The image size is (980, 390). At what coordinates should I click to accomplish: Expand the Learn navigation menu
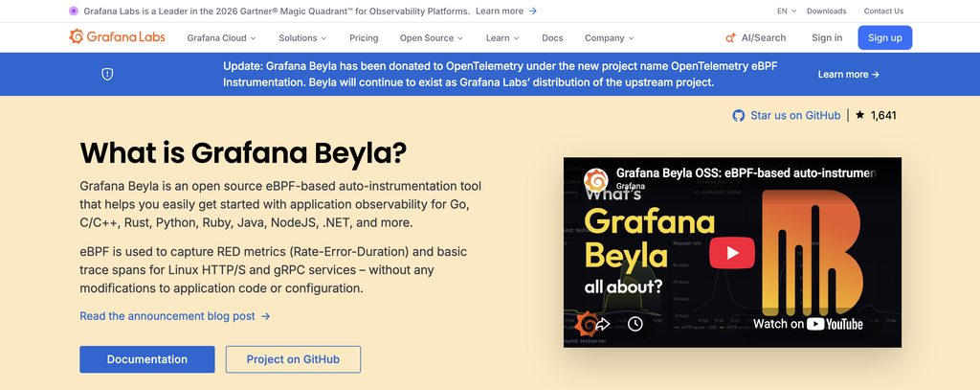click(x=502, y=37)
